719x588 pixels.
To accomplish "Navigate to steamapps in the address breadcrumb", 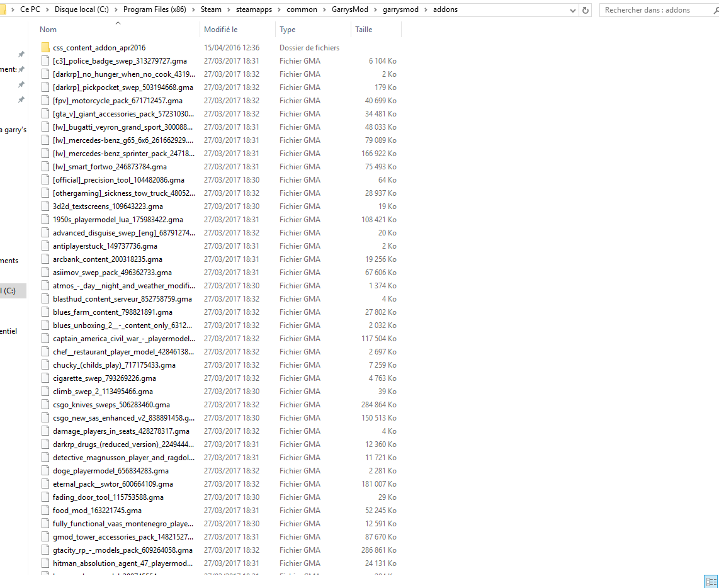I will coord(254,9).
